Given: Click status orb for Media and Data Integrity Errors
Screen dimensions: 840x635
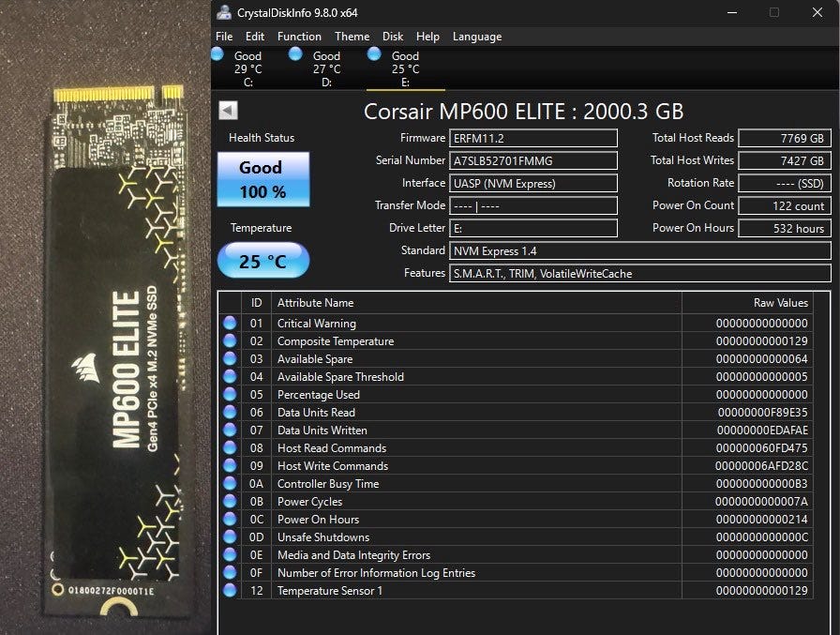Looking at the screenshot, I should pyautogui.click(x=230, y=554).
